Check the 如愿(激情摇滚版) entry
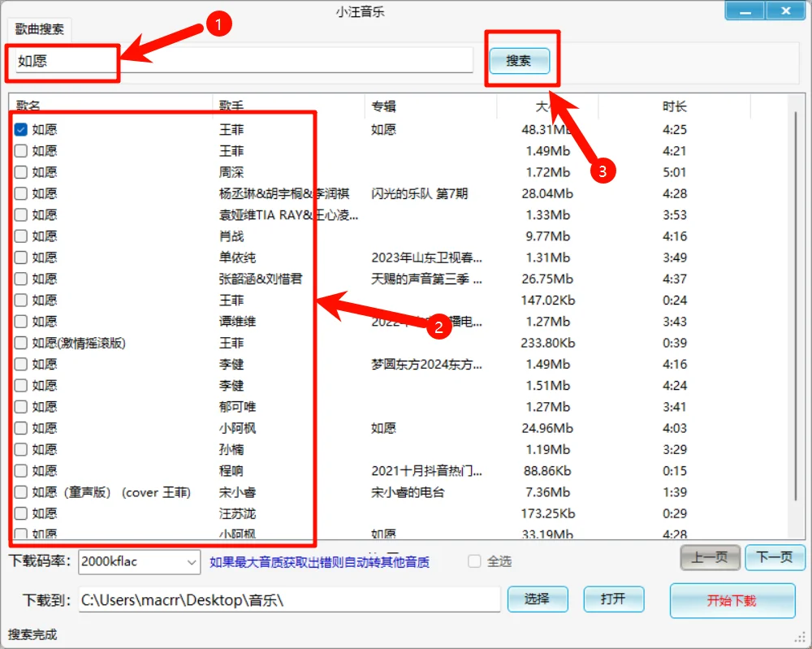812x649 pixels. 19,343
